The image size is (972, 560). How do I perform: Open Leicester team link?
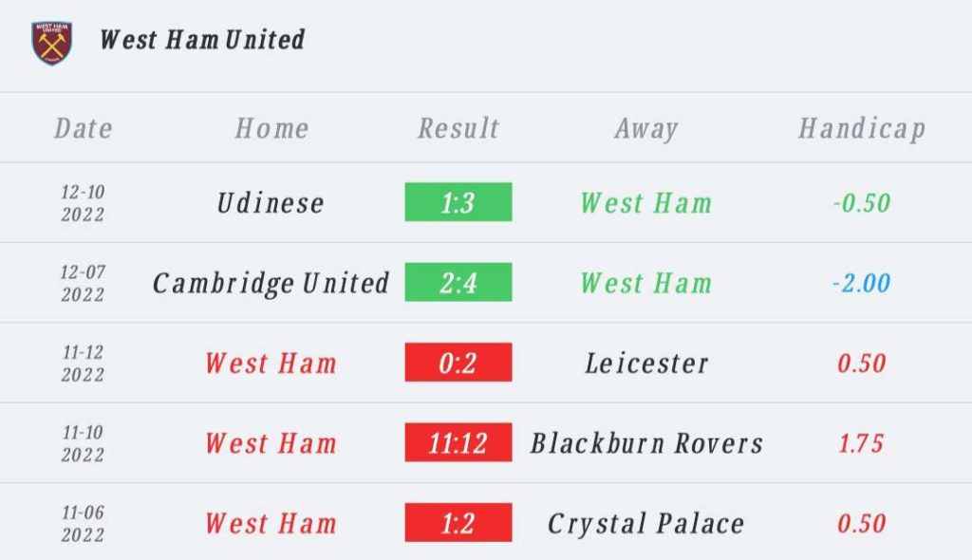pos(645,363)
